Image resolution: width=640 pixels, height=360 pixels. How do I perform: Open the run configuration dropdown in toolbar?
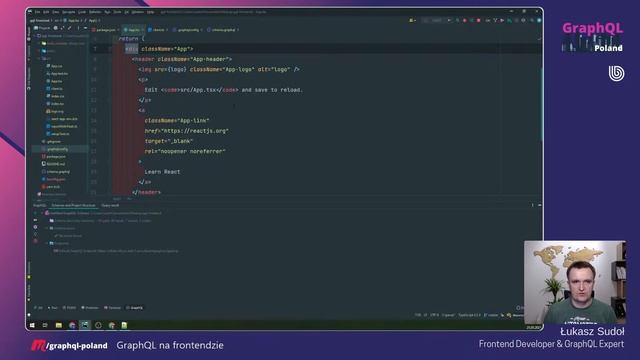(437, 20)
